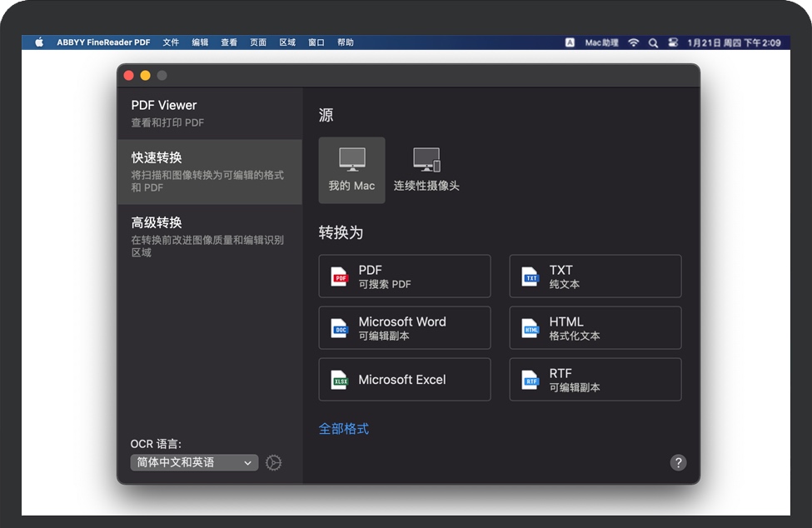Click the RTF format icon
Screen dimensions: 812x528
(530, 381)
